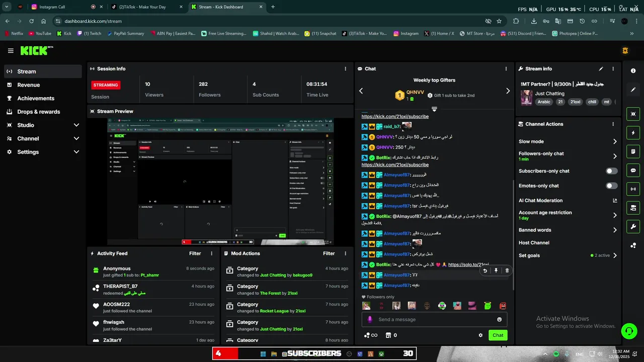Toggle Subscribers-only chat switch

pyautogui.click(x=611, y=171)
